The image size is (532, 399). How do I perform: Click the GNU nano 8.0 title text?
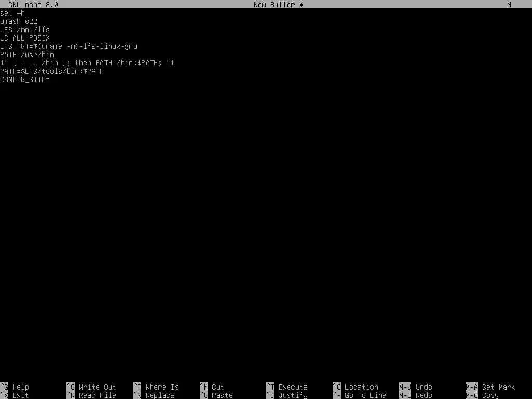click(x=33, y=5)
